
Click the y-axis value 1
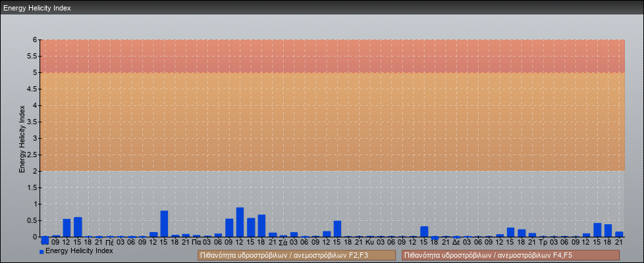tap(36, 204)
